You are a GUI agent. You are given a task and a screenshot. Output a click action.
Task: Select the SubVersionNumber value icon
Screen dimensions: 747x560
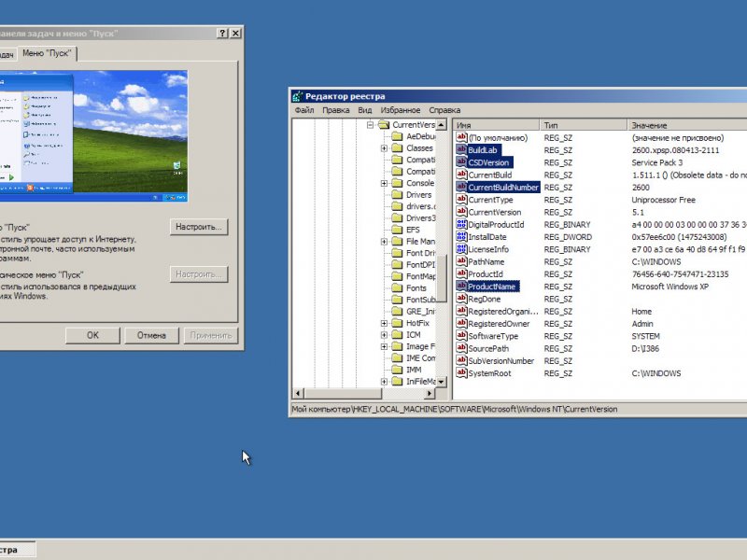pyautogui.click(x=461, y=360)
